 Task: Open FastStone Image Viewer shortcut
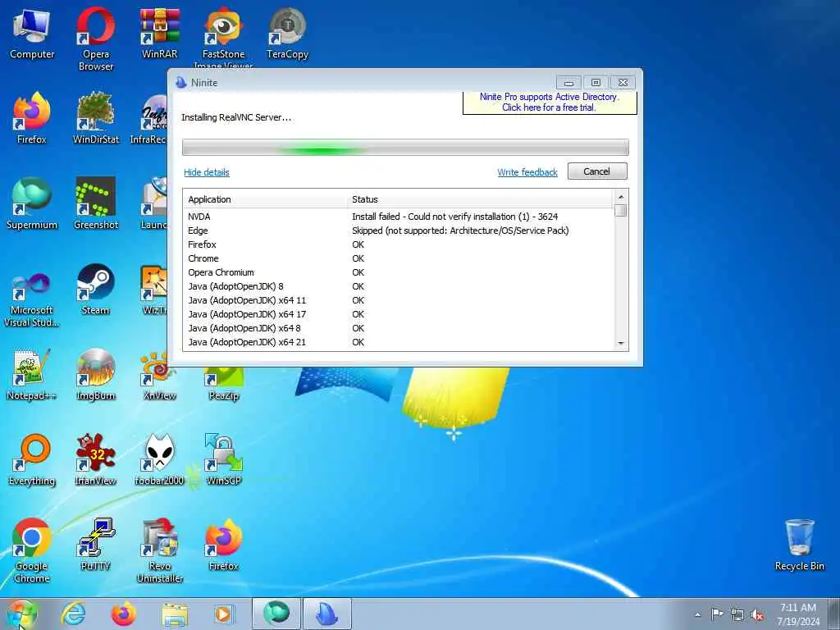tap(223, 38)
